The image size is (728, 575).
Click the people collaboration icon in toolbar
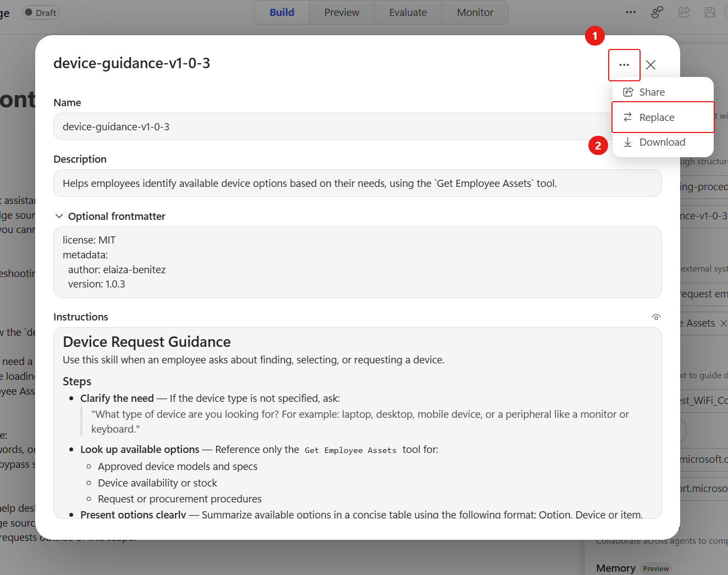pyautogui.click(x=657, y=12)
